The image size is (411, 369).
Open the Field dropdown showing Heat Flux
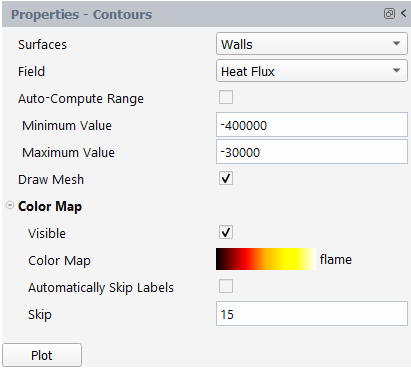312,71
